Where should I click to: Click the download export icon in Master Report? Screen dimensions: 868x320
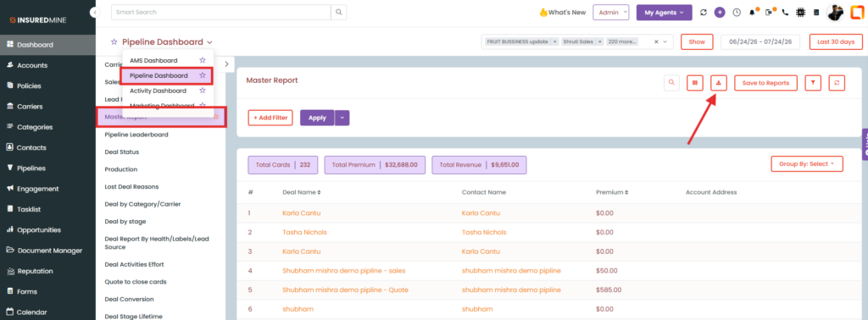pyautogui.click(x=719, y=83)
